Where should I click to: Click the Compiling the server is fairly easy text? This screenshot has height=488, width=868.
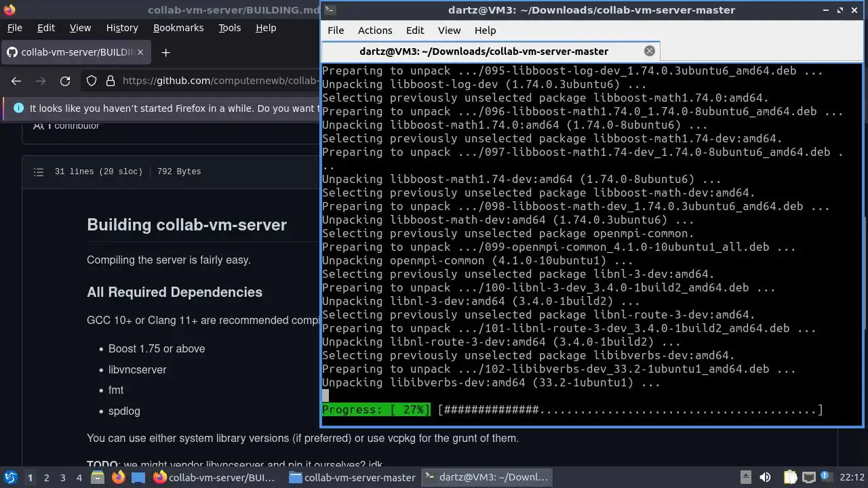tap(169, 260)
